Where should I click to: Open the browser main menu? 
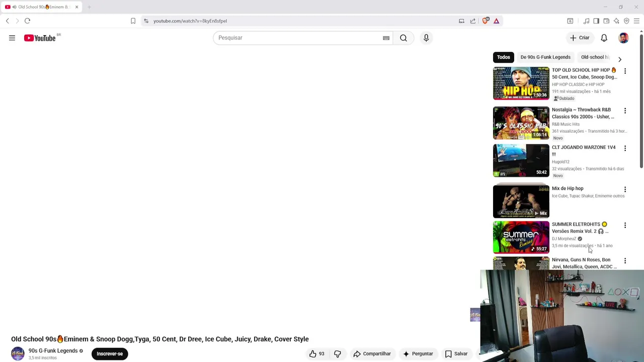click(636, 21)
